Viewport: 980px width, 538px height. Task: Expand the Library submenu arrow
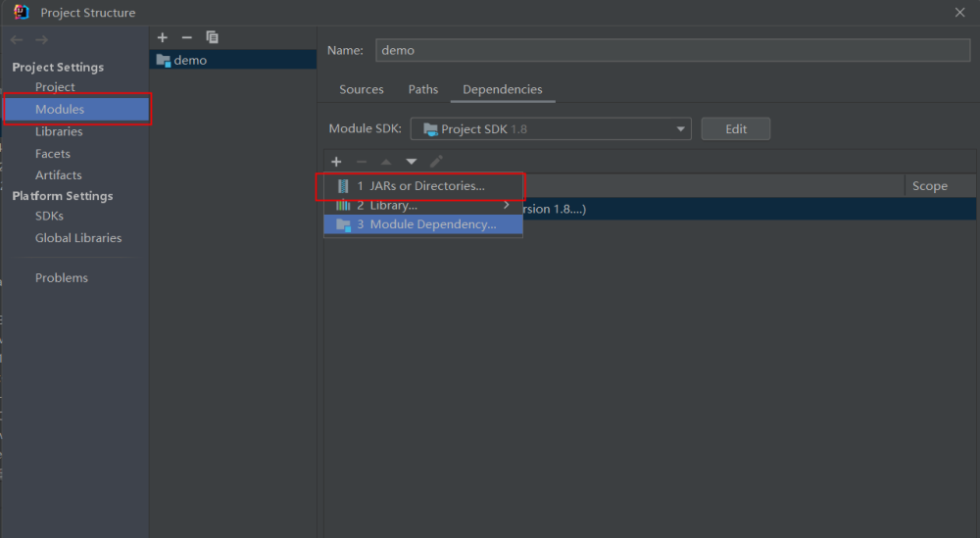(x=507, y=205)
